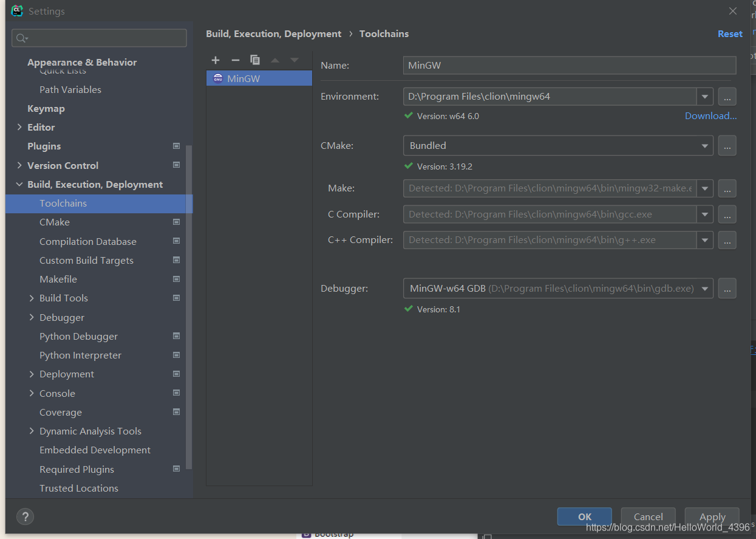The width and height of the screenshot is (756, 539).
Task: Click the Name input field containing MinGW
Action: 570,65
